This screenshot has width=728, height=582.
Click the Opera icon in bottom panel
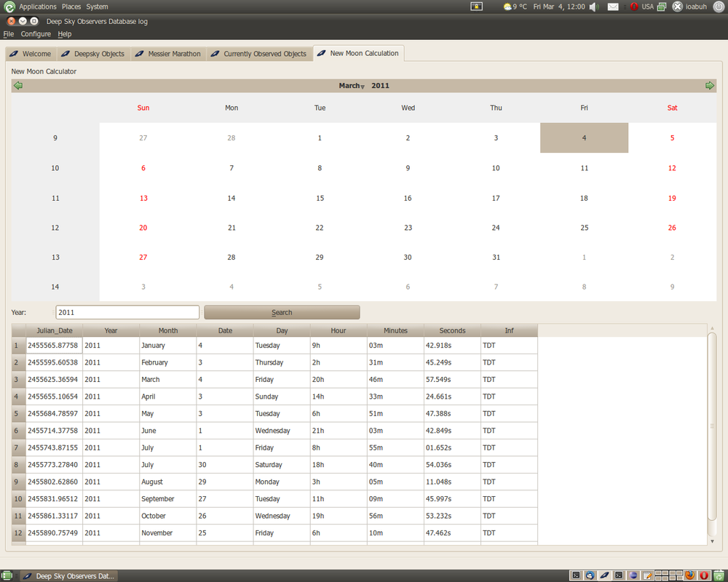pos(704,575)
